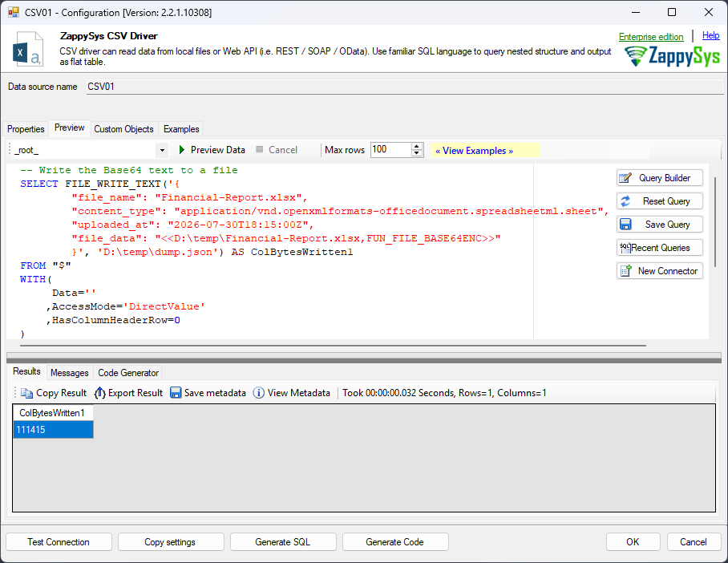Click the Save Query floppy disk icon
728x563 pixels.
click(626, 225)
